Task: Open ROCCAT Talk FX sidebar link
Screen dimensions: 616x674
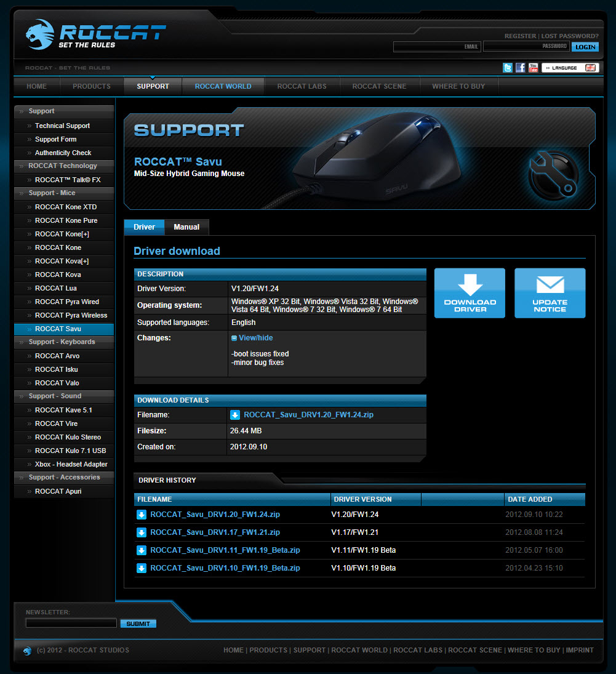Action: coord(64,180)
